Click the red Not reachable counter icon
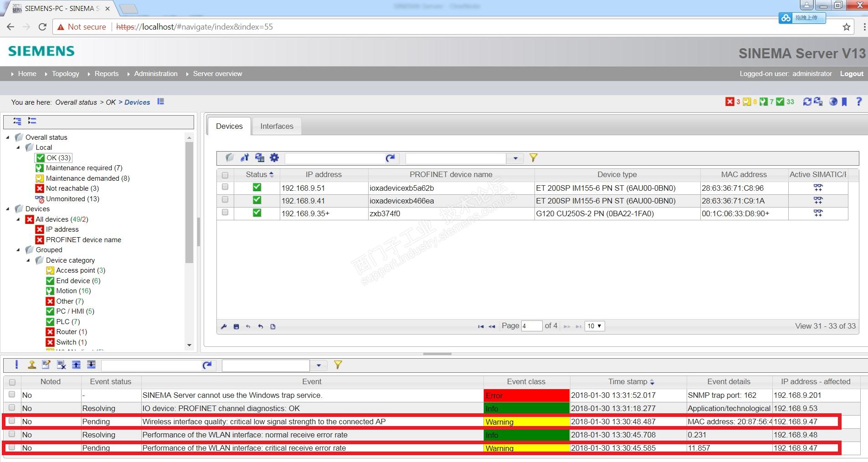Viewport: 868px width, 462px height. 730,102
